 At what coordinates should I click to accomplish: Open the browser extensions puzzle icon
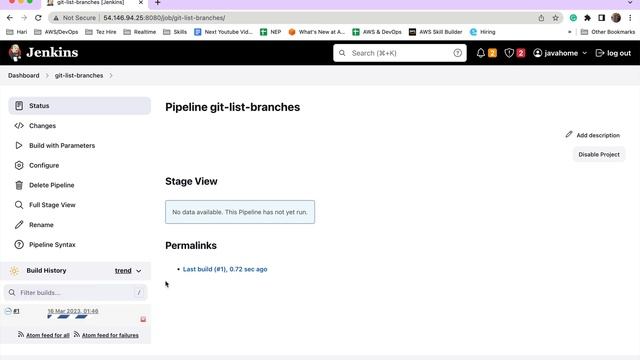[587, 18]
